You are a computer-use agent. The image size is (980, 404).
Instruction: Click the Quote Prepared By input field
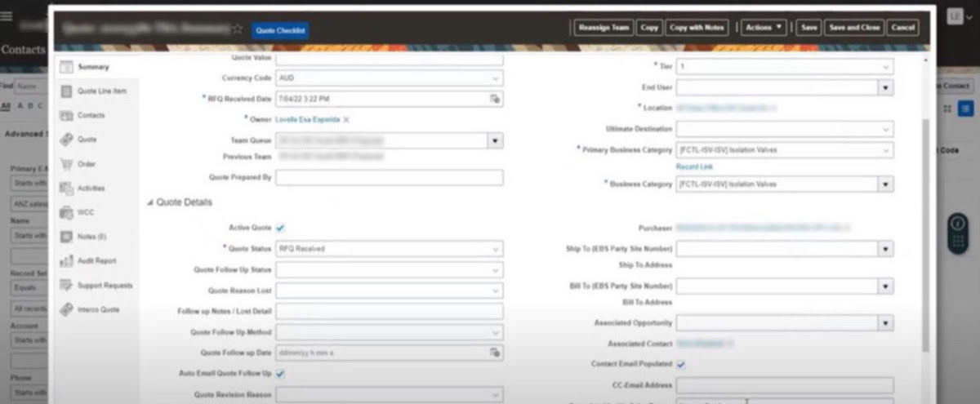(389, 177)
